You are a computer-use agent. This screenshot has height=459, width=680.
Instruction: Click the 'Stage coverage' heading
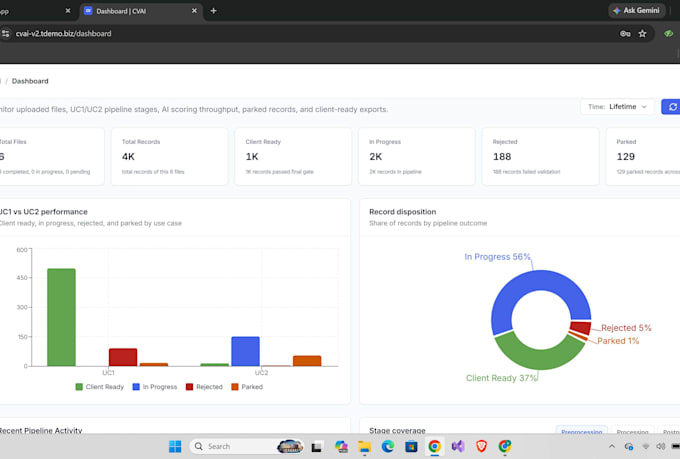click(x=397, y=430)
